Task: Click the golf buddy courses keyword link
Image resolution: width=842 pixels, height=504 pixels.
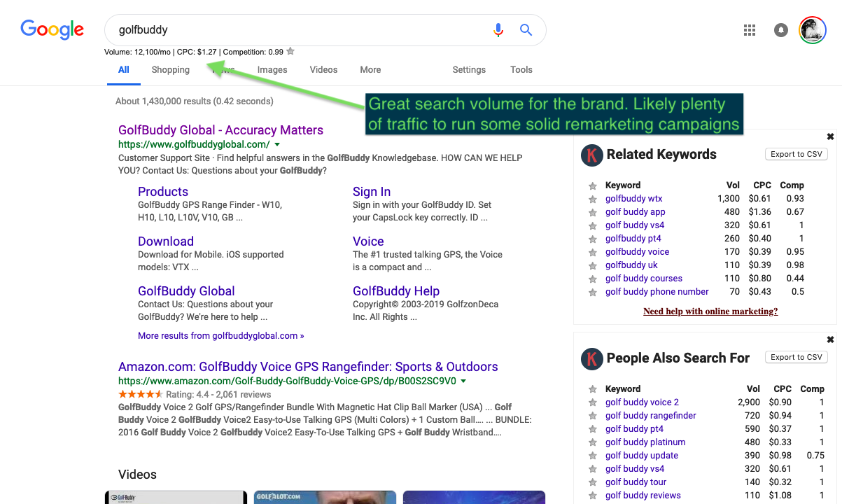Action: click(x=644, y=279)
